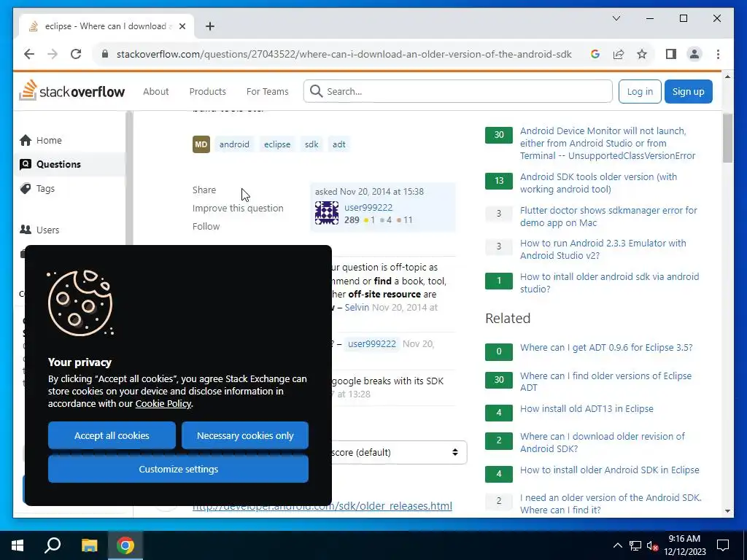Click the Sign up button
The width and height of the screenshot is (747, 560).
pyautogui.click(x=689, y=91)
